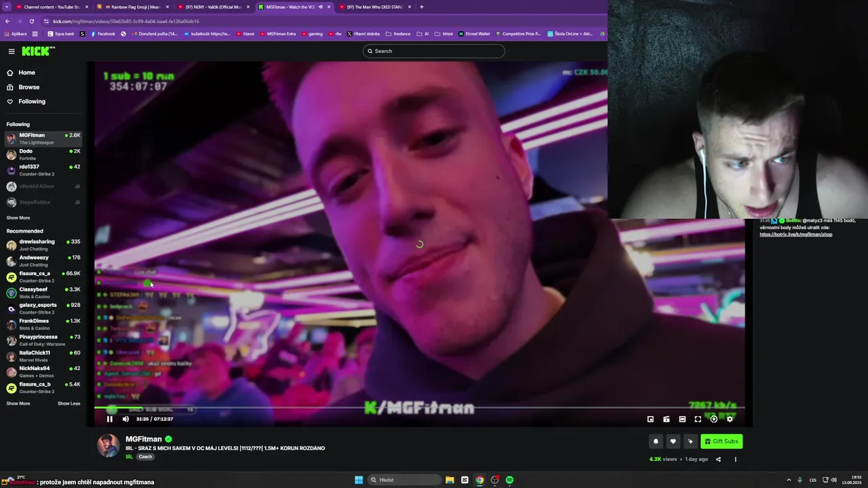Screen dimensions: 868x488
Task: Open the Windows Start menu
Action: [x=359, y=480]
